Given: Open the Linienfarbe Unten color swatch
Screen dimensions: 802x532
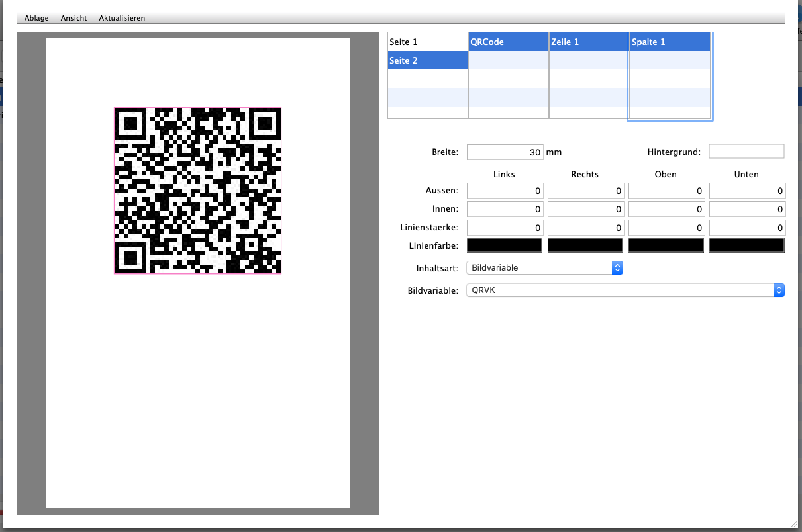Looking at the screenshot, I should [747, 245].
